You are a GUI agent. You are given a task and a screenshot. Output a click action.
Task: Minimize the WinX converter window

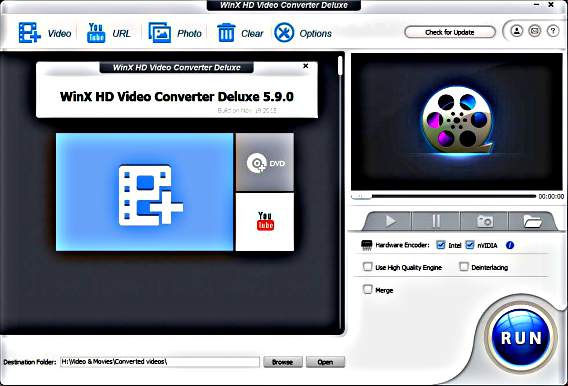point(536,5)
